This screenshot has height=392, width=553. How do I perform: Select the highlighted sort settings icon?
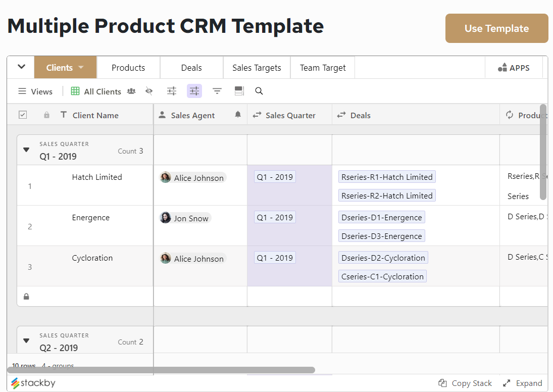(x=194, y=91)
